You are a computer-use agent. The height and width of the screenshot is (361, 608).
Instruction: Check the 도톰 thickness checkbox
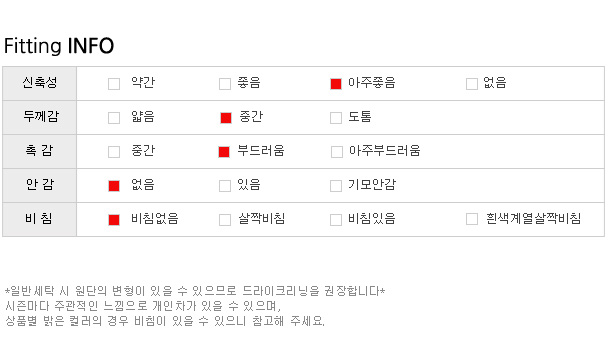(336, 118)
